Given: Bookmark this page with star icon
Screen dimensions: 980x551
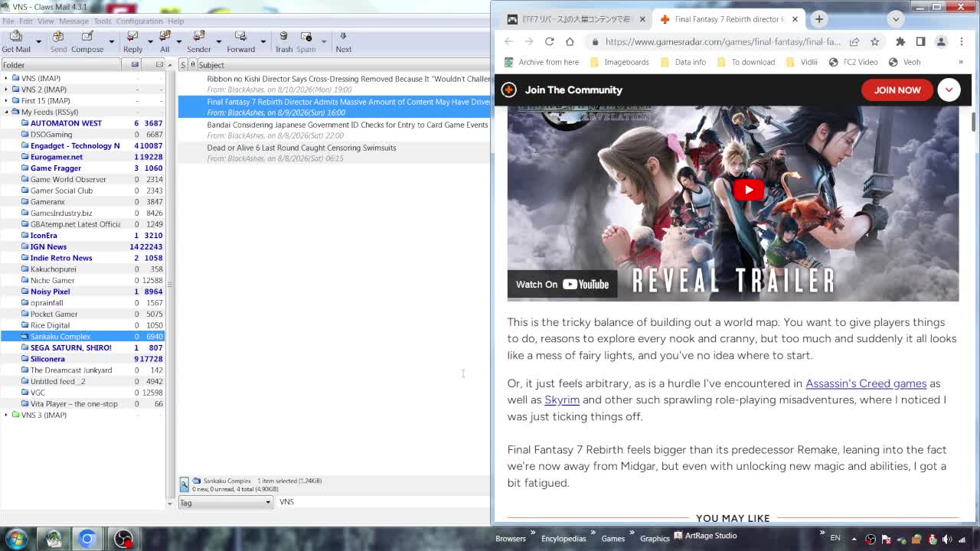Looking at the screenshot, I should (x=875, y=41).
